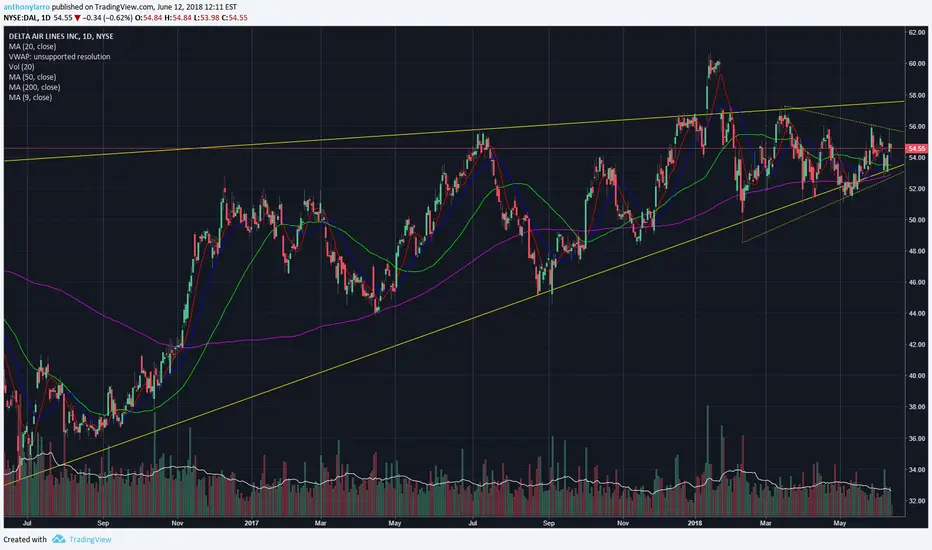Click the 52.00 price axis label

pos(917,188)
